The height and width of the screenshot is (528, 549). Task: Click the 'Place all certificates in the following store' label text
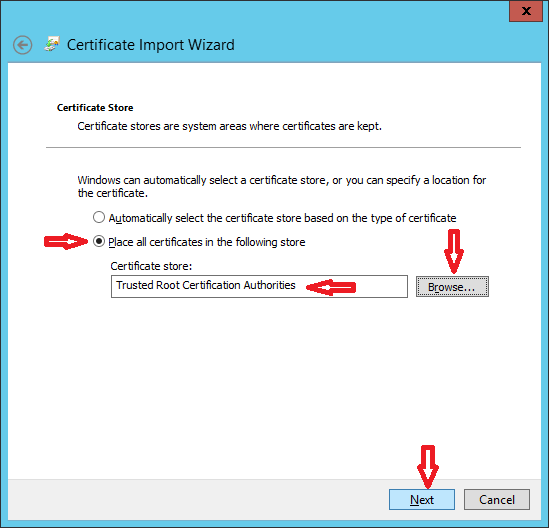(x=207, y=242)
